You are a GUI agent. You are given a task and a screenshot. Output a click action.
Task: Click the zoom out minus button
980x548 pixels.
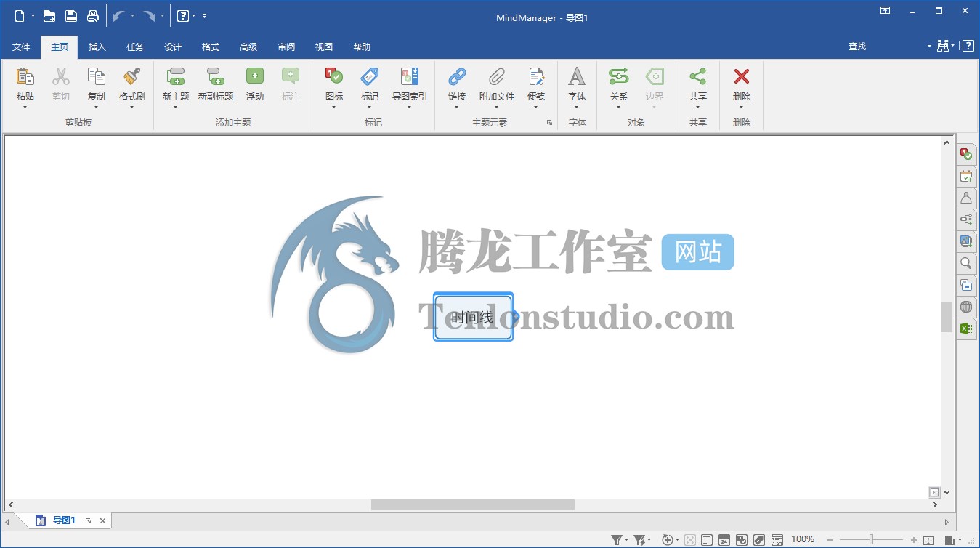coord(829,540)
